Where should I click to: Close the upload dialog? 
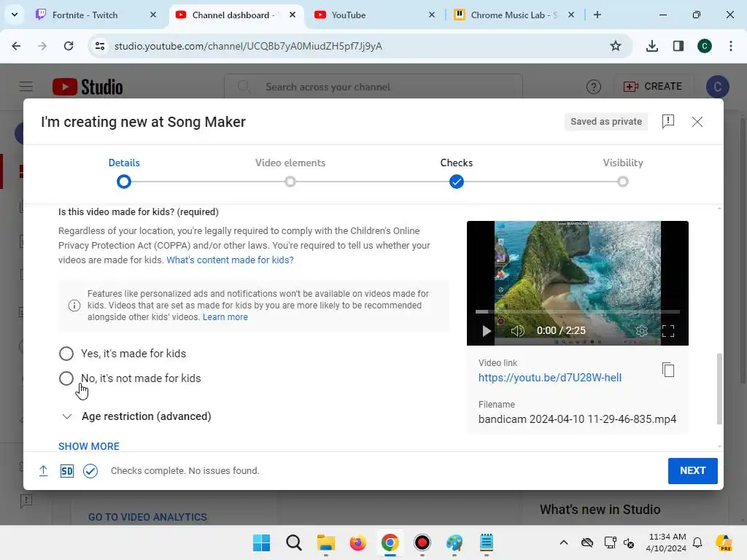coord(697,122)
